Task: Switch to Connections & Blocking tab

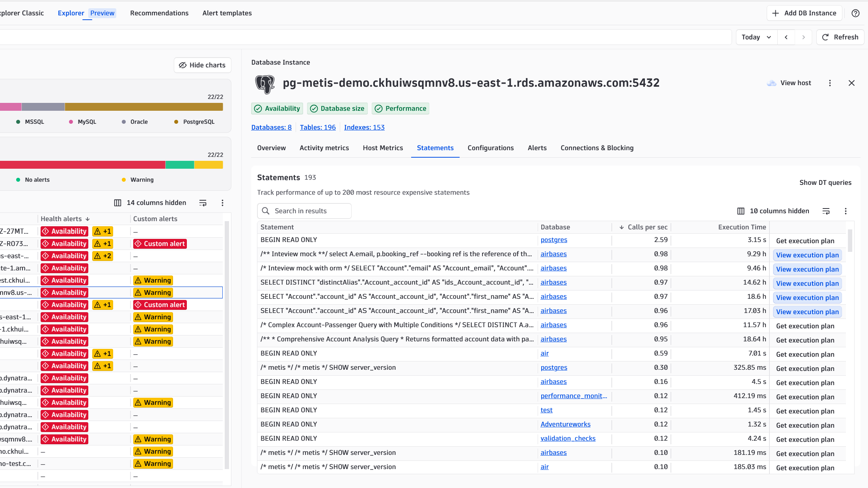Action: 597,148
